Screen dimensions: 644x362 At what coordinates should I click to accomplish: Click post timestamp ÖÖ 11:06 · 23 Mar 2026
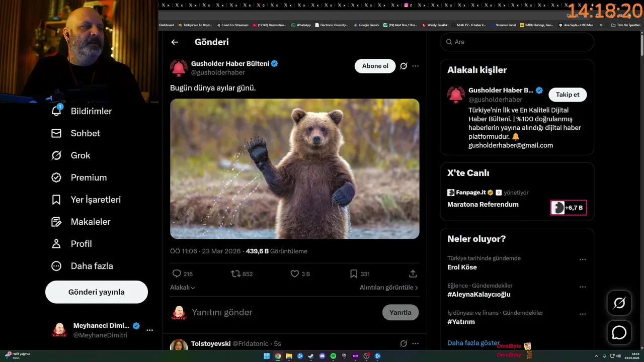205,251
